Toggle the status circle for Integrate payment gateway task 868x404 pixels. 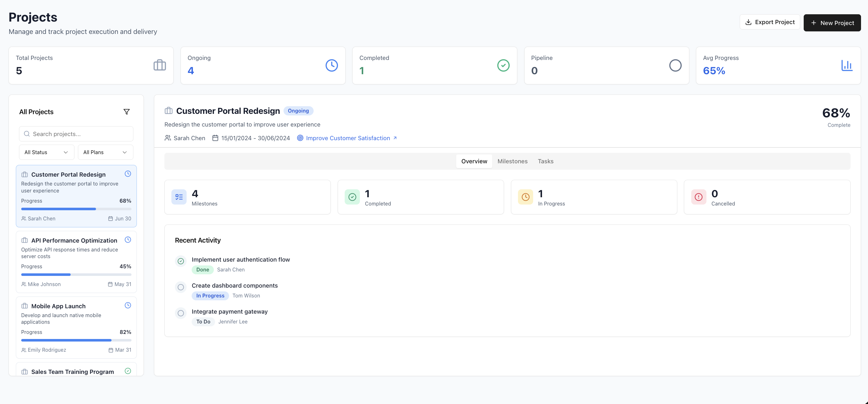pyautogui.click(x=181, y=313)
